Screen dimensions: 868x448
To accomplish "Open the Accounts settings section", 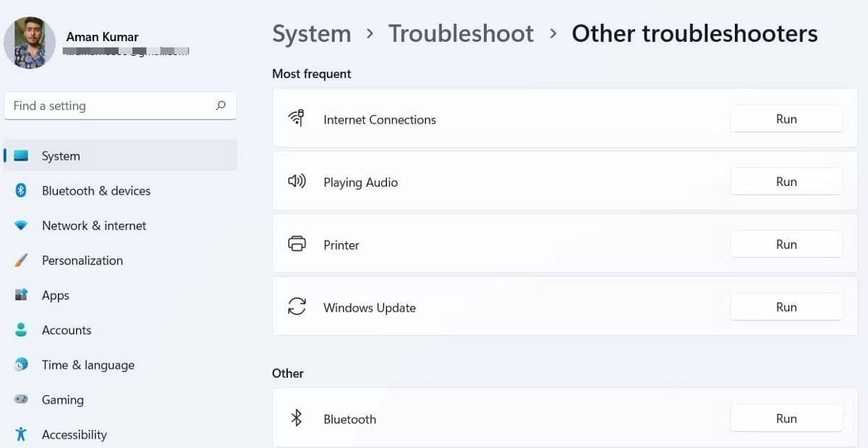I will [67, 330].
